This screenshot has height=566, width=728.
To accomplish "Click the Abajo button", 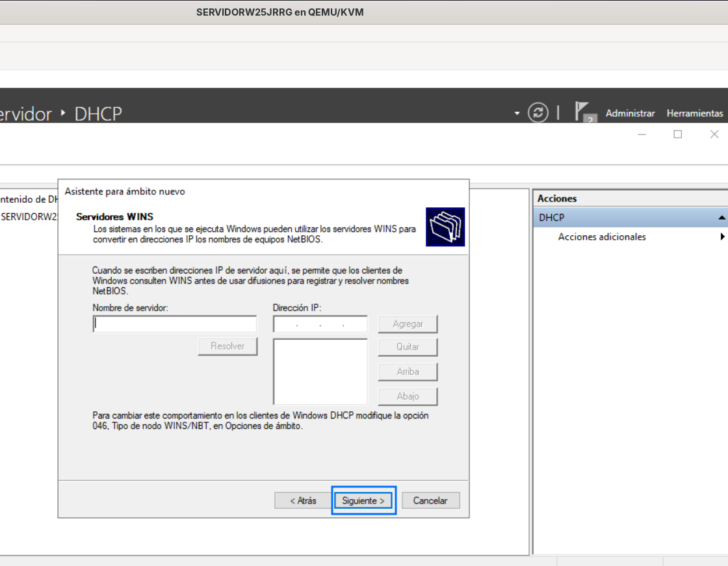I will (x=408, y=396).
